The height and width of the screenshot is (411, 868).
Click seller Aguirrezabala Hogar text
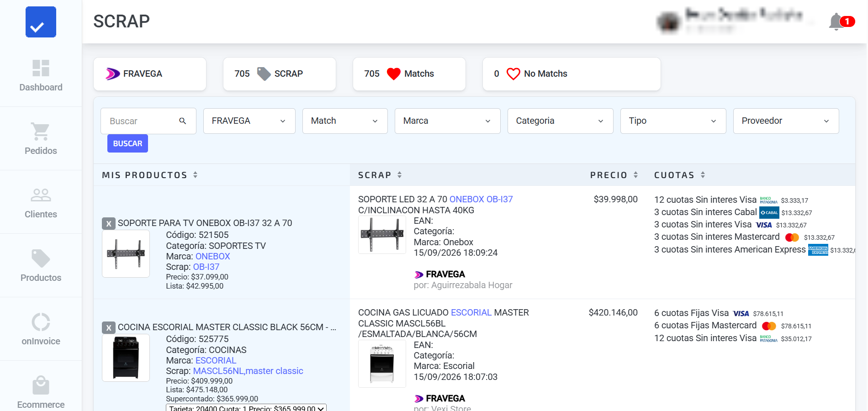(472, 285)
